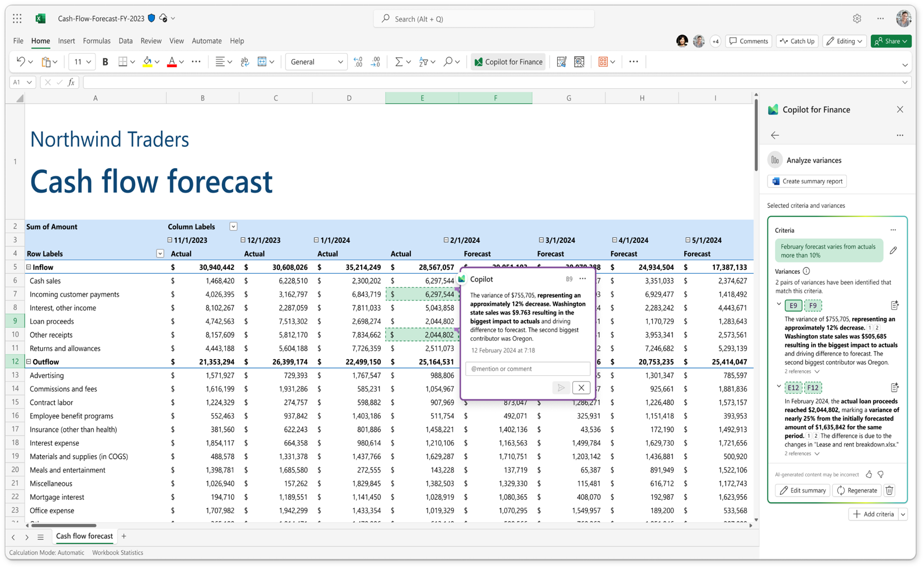Open the Settings gear icon
The image size is (924, 568).
(x=857, y=18)
